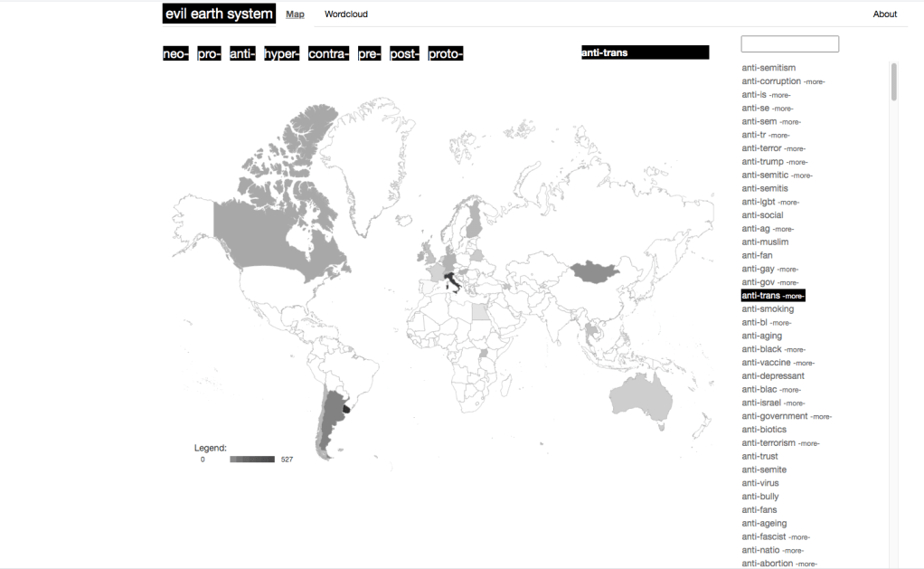Select anti-semitism in the term list

pyautogui.click(x=768, y=68)
